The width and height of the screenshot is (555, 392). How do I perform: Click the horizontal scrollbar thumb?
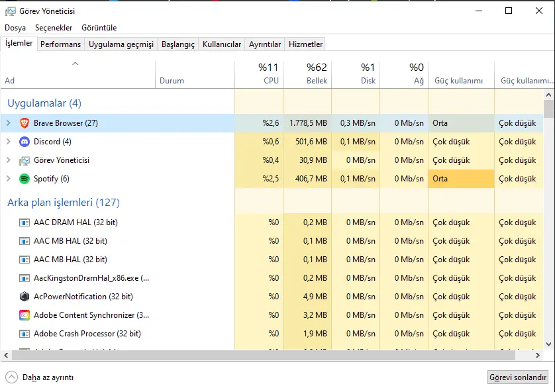(x=264, y=355)
